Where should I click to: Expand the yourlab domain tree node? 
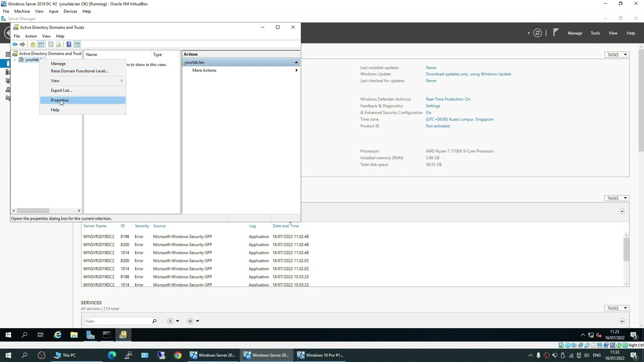[x=15, y=60]
